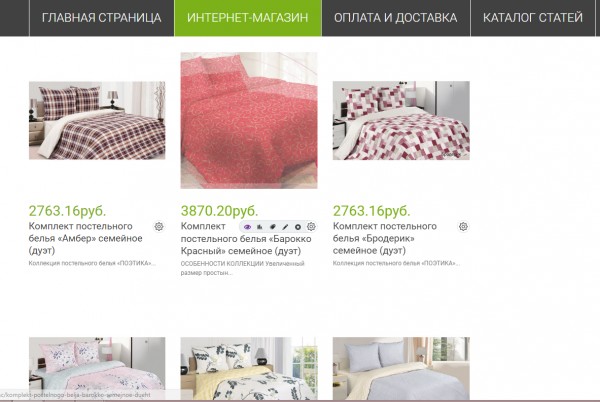Toggle the purple eye visibility icon on Барокко product

247,227
